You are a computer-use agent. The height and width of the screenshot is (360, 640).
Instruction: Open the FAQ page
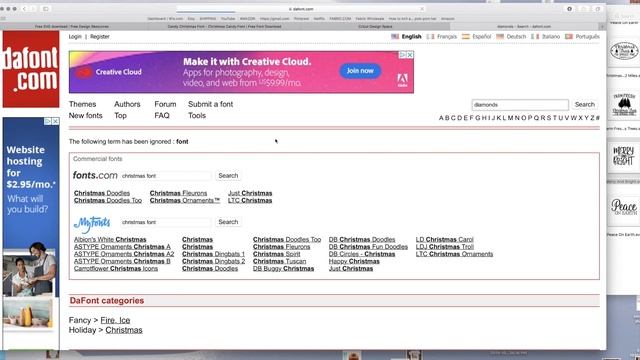[x=162, y=116]
